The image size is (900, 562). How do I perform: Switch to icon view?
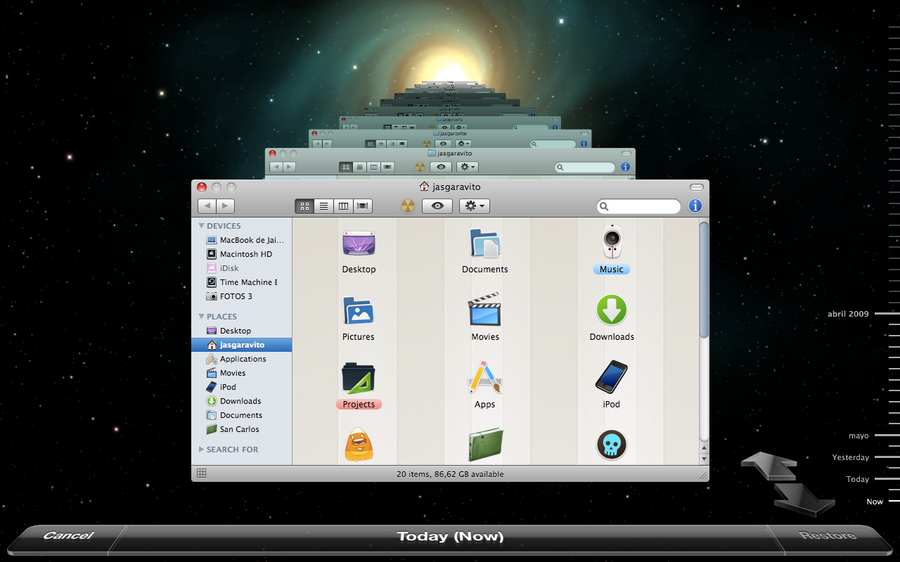coord(305,206)
